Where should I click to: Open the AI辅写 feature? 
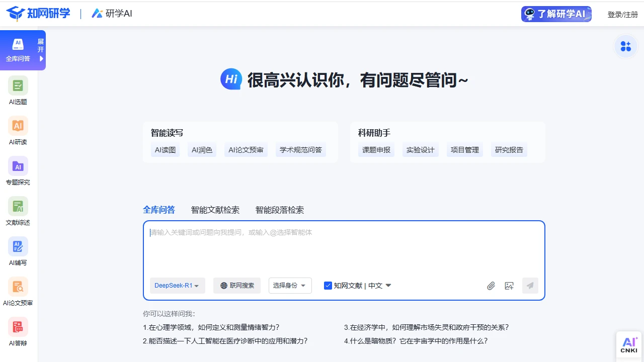tap(18, 251)
